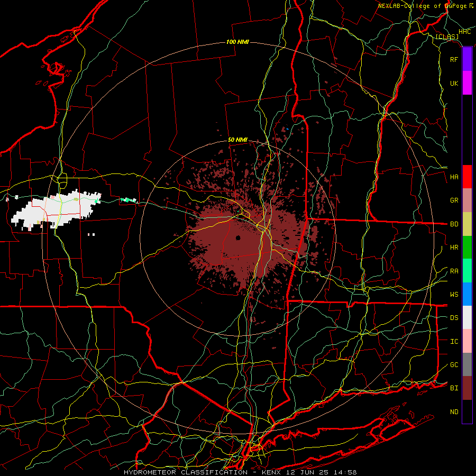Image resolution: width=476 pixels, height=476 pixels.
Task: Pick the WS blue legend swatch
Action: (x=467, y=294)
